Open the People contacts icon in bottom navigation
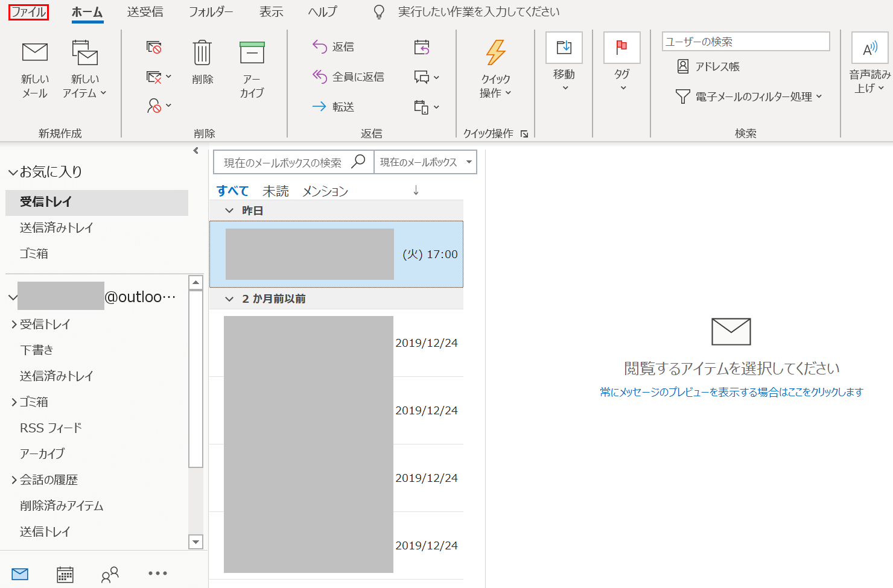 tap(110, 574)
